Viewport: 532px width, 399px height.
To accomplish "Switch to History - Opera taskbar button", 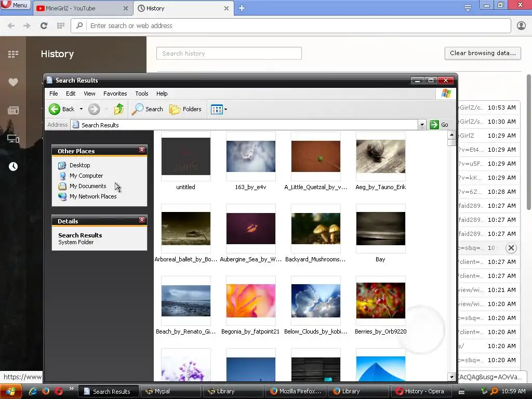I will tap(421, 392).
